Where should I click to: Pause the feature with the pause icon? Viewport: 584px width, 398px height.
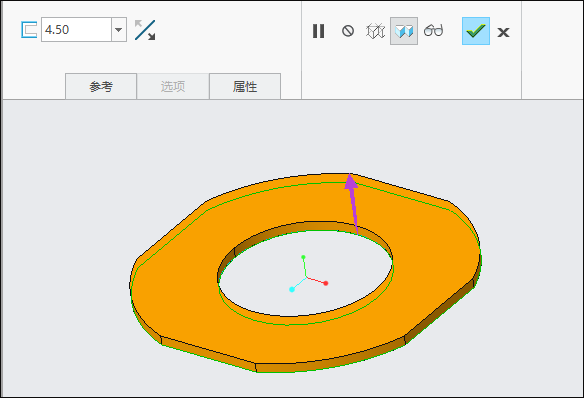tap(318, 31)
